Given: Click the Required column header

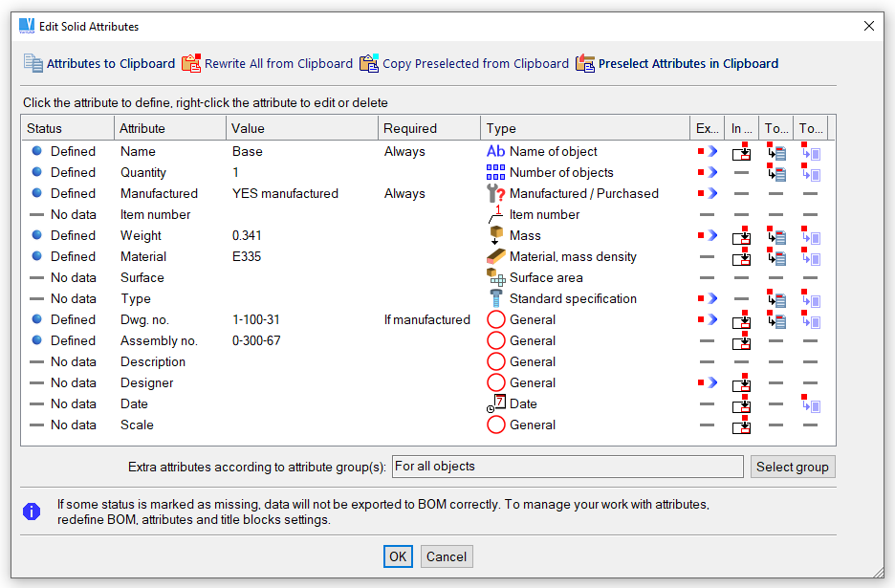Looking at the screenshot, I should (x=409, y=128).
